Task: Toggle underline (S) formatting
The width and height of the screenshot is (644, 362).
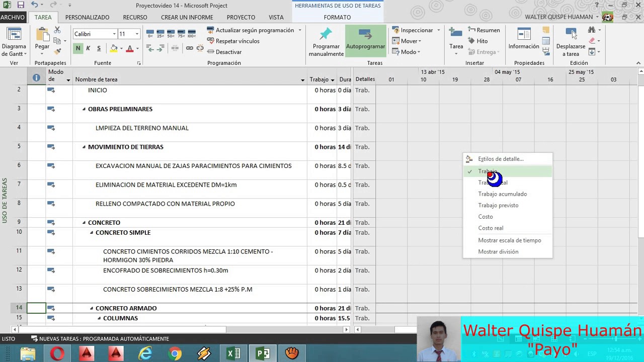Action: (99, 48)
